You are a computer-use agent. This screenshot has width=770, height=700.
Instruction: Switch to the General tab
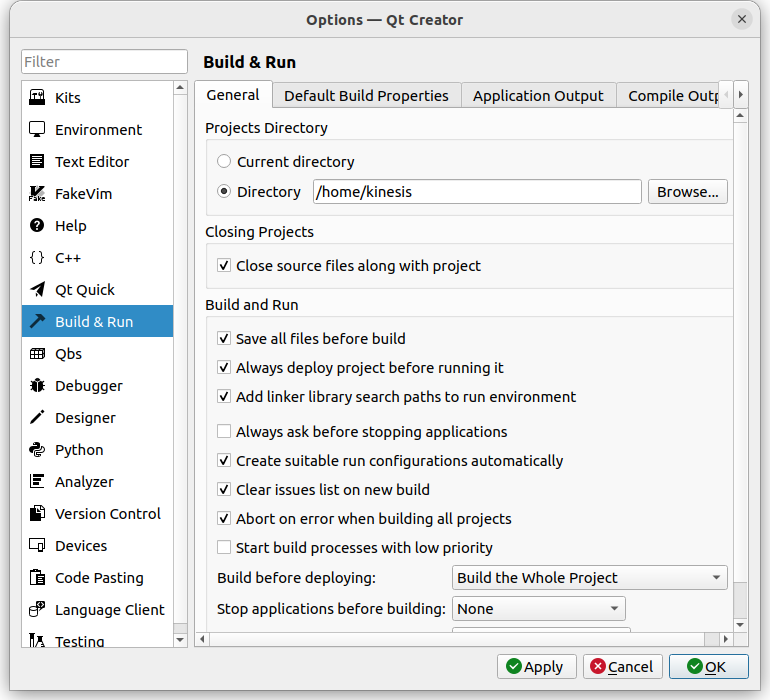(x=233, y=95)
